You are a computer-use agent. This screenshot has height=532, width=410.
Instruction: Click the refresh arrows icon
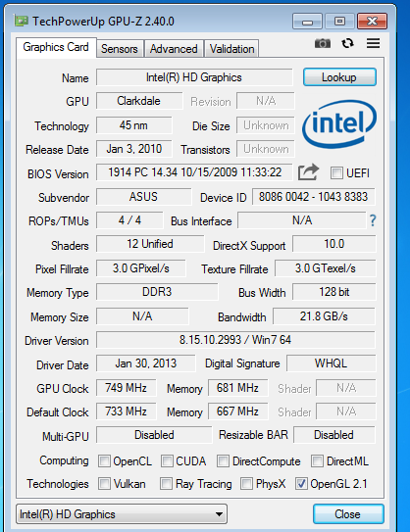pos(347,43)
